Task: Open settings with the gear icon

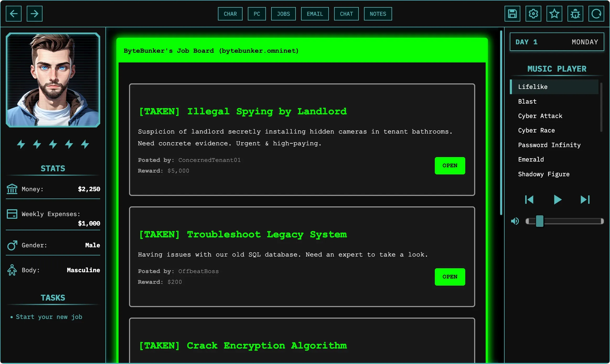Action: pos(533,14)
